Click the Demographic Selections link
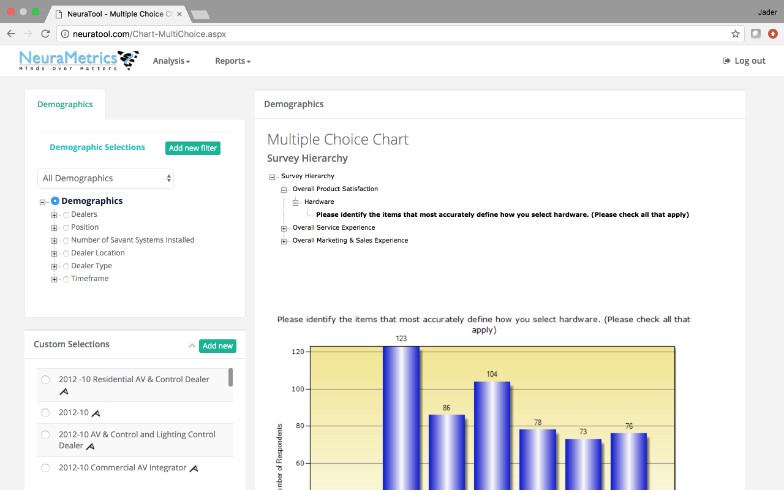784x490 pixels. point(97,147)
